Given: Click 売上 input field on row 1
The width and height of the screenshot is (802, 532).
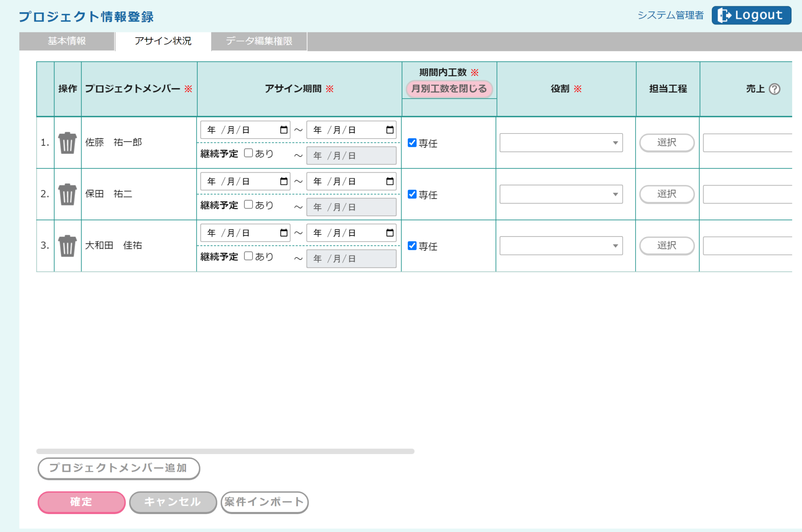Looking at the screenshot, I should point(747,143).
